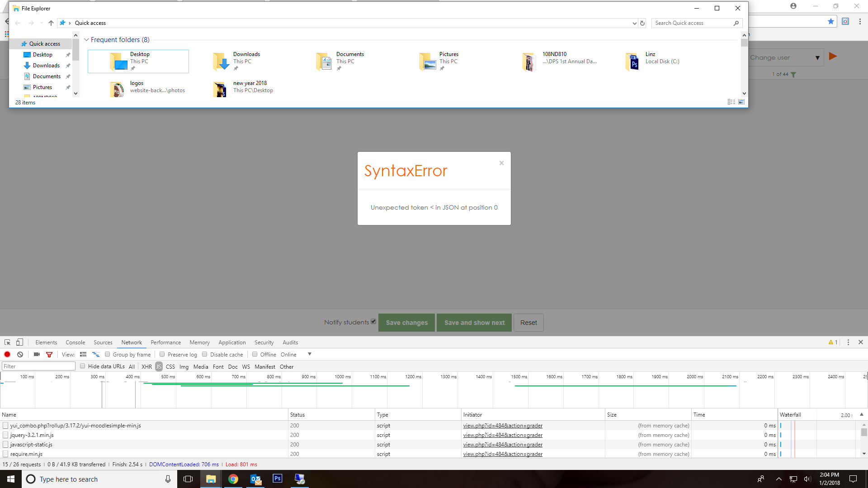
Task: Switch to the Console tab
Action: click(x=75, y=343)
